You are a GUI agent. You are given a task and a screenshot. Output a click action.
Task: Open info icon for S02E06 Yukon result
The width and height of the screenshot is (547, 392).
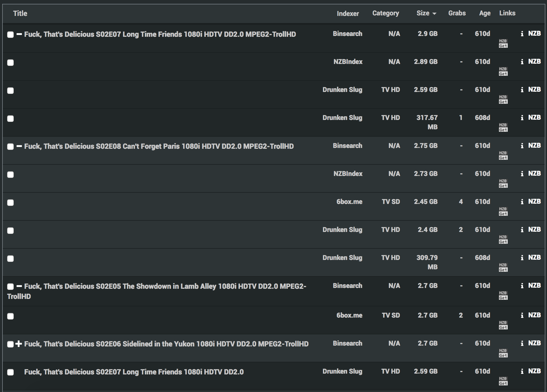522,343
